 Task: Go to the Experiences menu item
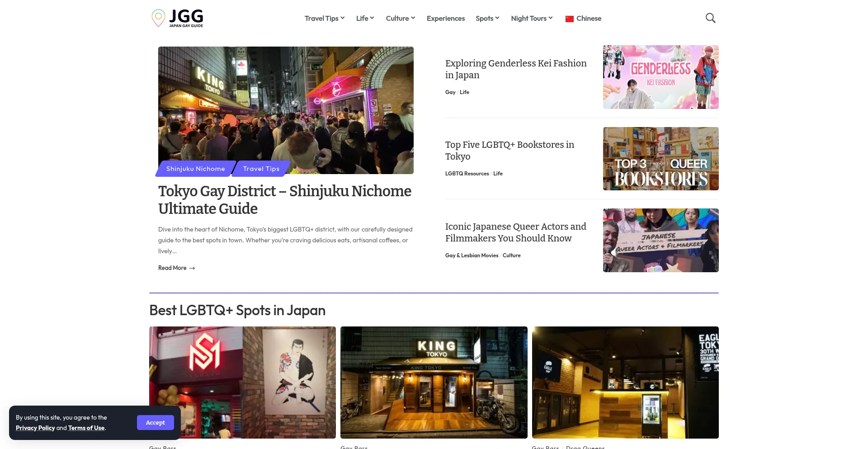click(x=445, y=19)
